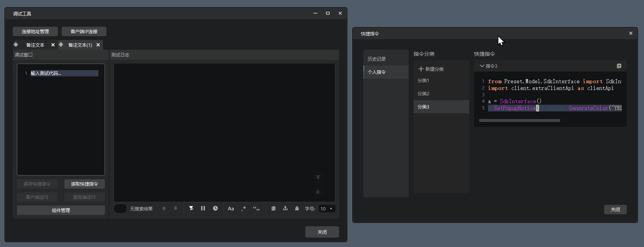Collapse the 指令3 command section
Screen dimensions: 644x247
482,66
